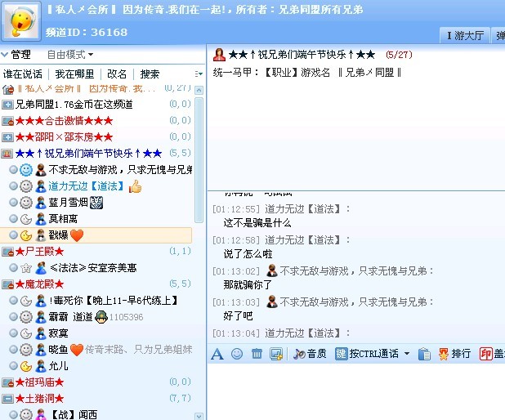Click the 谁在说话 button
Image resolution: width=505 pixels, height=420 pixels.
23,74
